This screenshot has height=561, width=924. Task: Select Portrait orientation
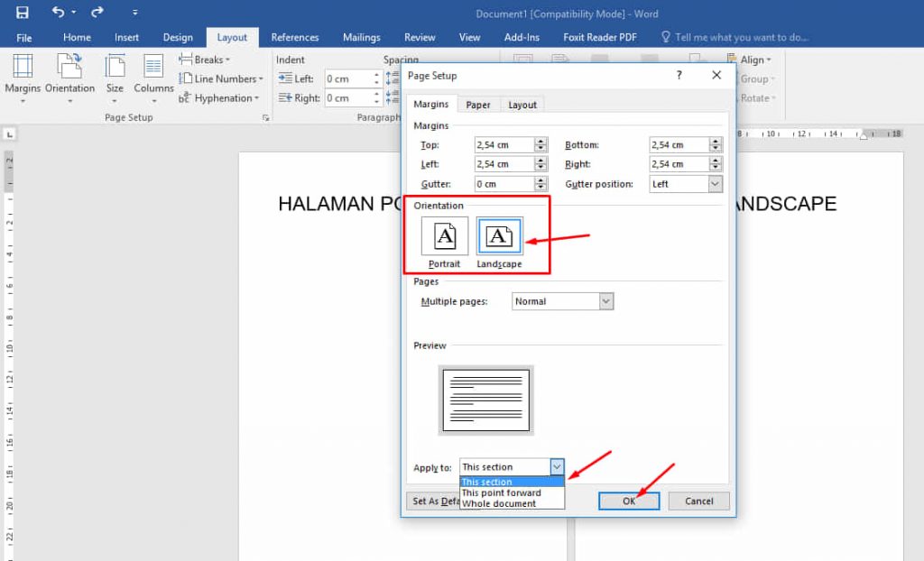(x=443, y=237)
